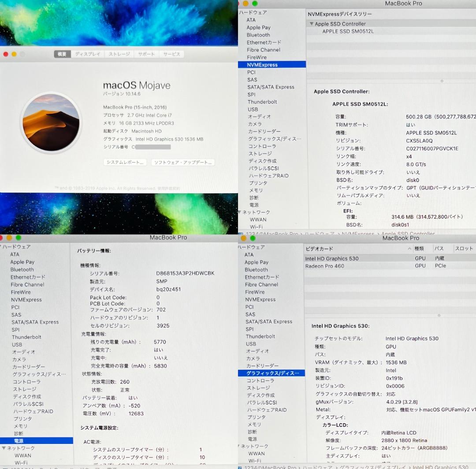Screen dimensions: 476x469
Task: Click the システムレポート button
Action: click(125, 162)
